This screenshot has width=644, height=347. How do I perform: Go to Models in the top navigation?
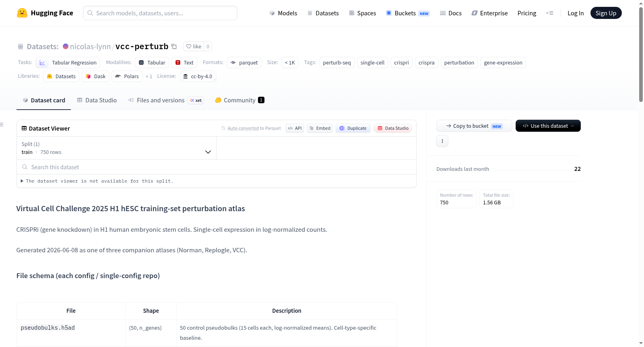(283, 13)
